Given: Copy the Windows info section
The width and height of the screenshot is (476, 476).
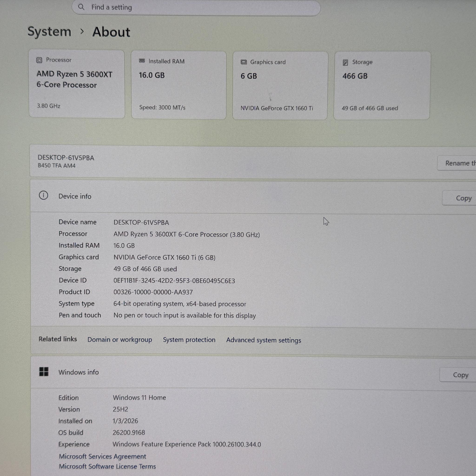Looking at the screenshot, I should click(458, 375).
